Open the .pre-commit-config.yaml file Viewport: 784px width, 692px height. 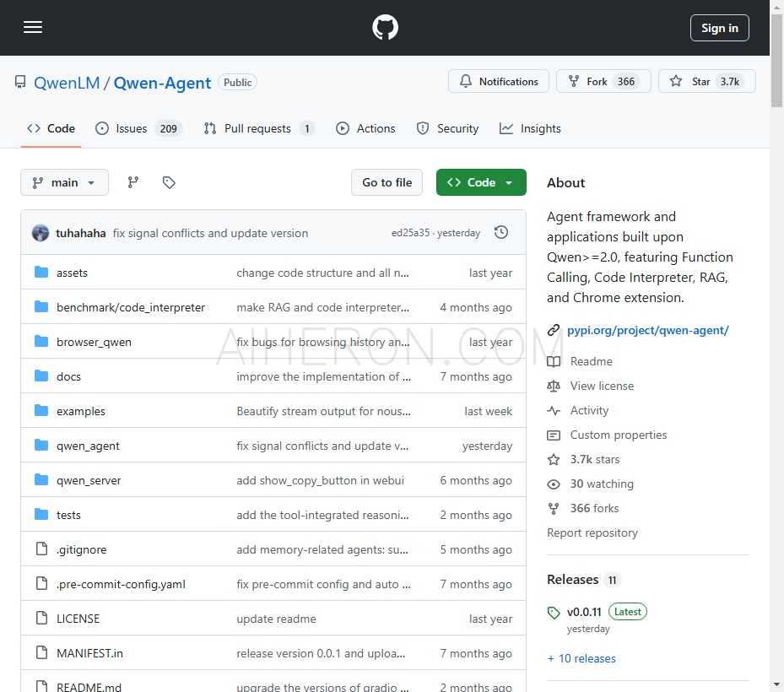(x=121, y=584)
